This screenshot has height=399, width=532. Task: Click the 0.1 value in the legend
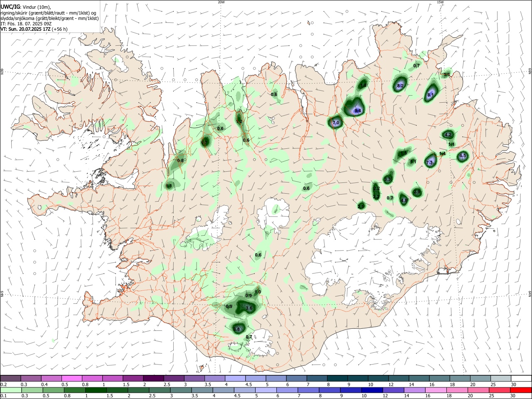pos(3,396)
